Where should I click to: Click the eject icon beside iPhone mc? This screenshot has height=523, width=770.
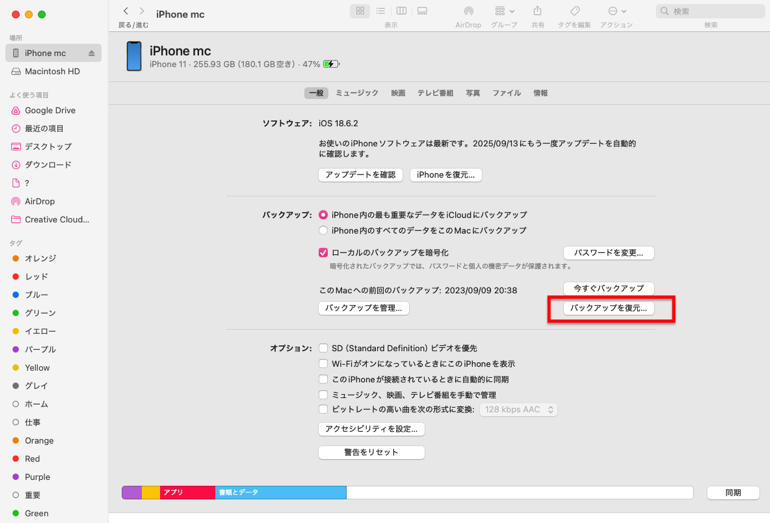tap(92, 53)
